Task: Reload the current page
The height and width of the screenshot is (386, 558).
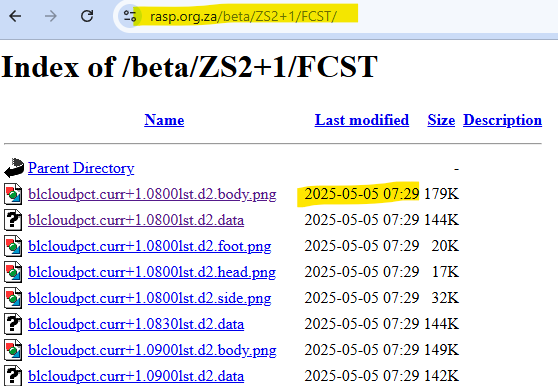Action: click(x=87, y=16)
